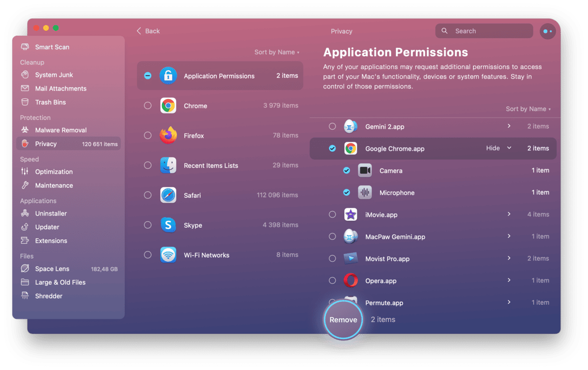
Task: Expand MacPaw Gemini.app chevron
Action: (x=509, y=236)
